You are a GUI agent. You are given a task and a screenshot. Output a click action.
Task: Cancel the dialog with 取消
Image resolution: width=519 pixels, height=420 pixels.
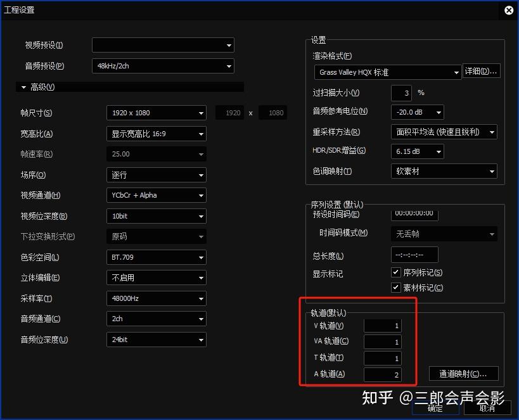[488, 409]
